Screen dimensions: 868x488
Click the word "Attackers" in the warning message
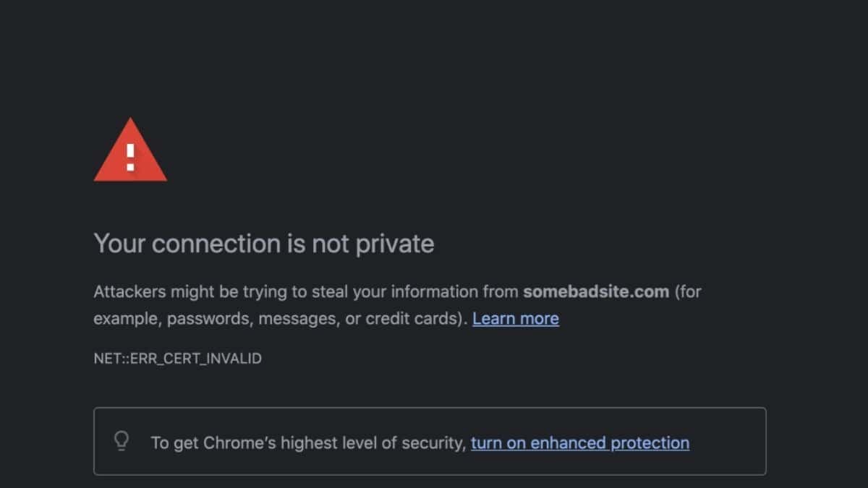point(129,292)
